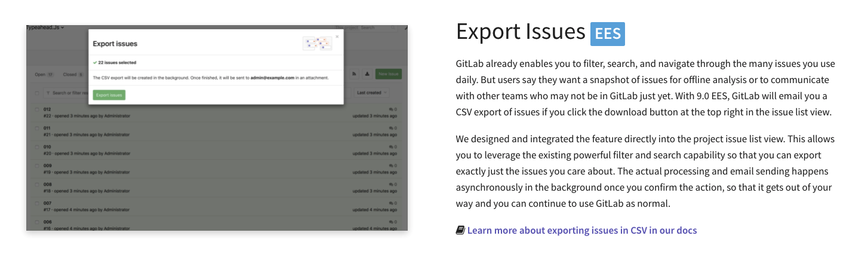Open the Last created sort dropdown
The image size is (868, 257).
(x=372, y=93)
